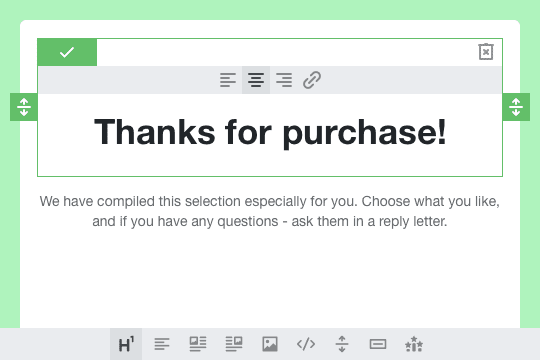Insert a button block
The height and width of the screenshot is (360, 540).
click(x=378, y=344)
